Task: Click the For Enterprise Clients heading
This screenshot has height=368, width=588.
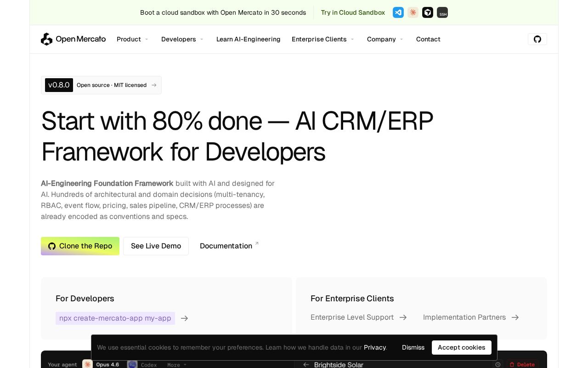Action: (352, 299)
